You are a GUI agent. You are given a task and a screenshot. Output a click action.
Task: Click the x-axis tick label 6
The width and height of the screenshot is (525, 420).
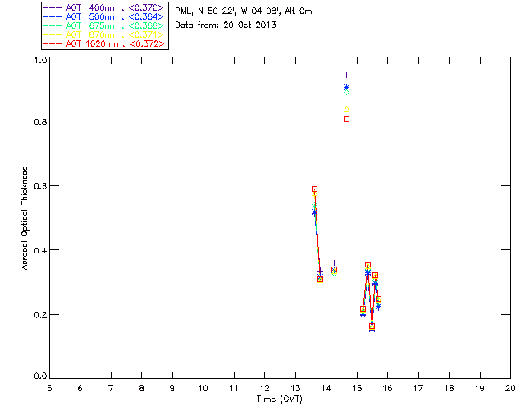pyautogui.click(x=80, y=388)
